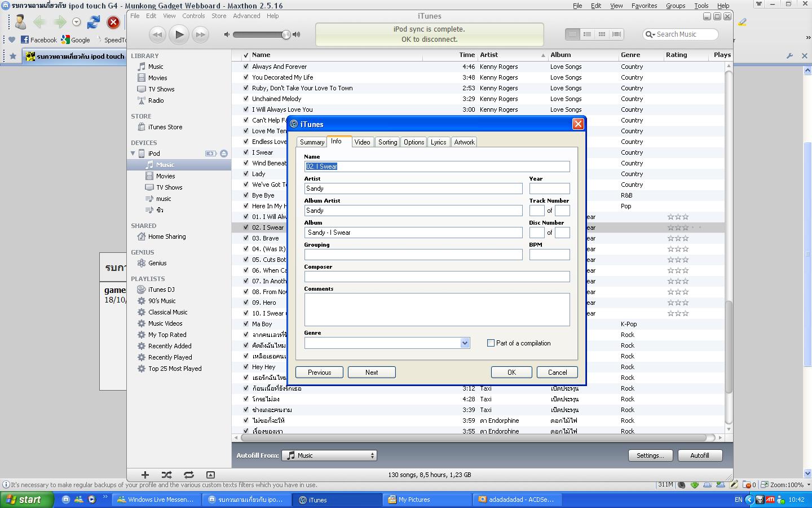
Task: Open Genius in the sidebar
Action: tap(157, 263)
